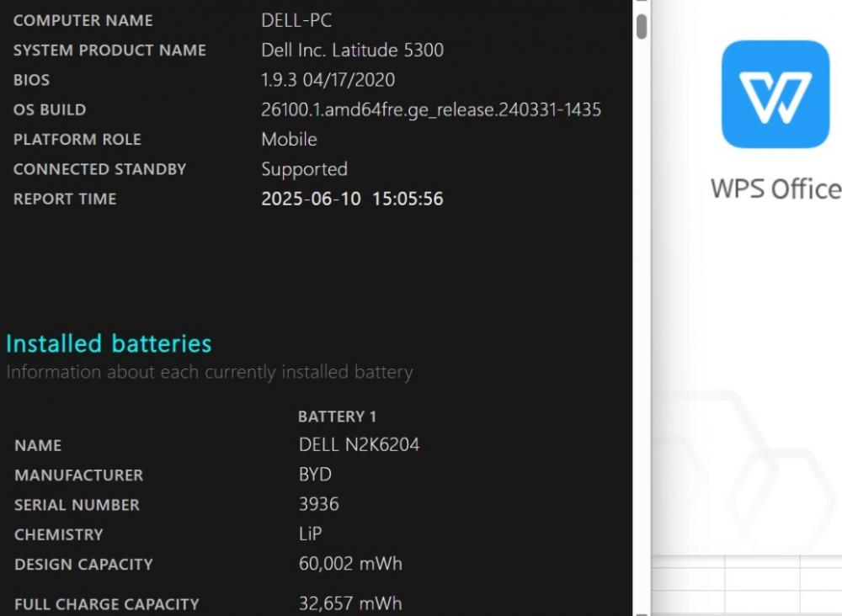Viewport: 842px width, 616px height.
Task: Select the 'Dell Inc. Latitude 5300' value
Action: coord(352,50)
